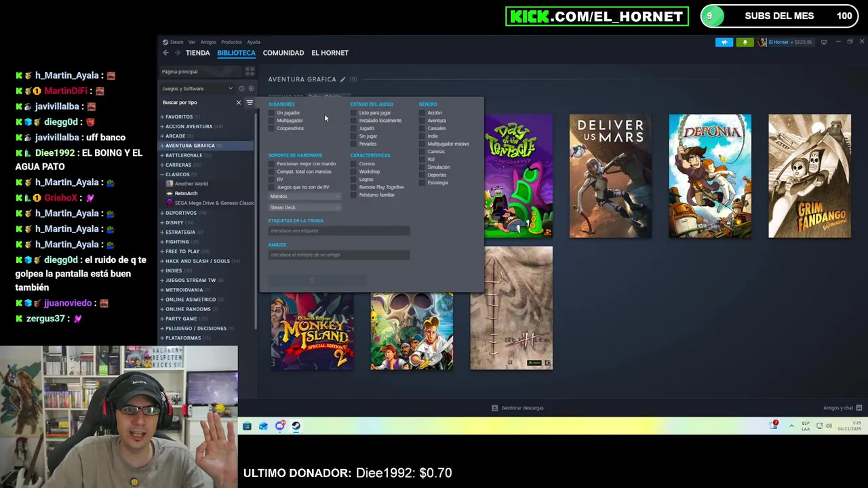The height and width of the screenshot is (488, 868).
Task: Go forward with the Steam forward arrow
Action: [178, 53]
